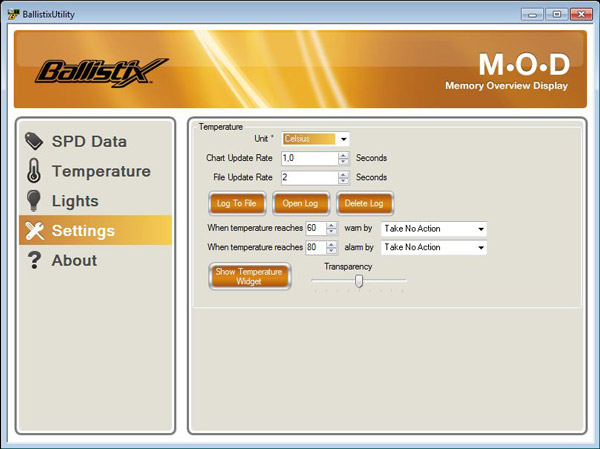Maximize the BallistixUtility window
Viewport: 600px width, 449px height.
[557, 15]
